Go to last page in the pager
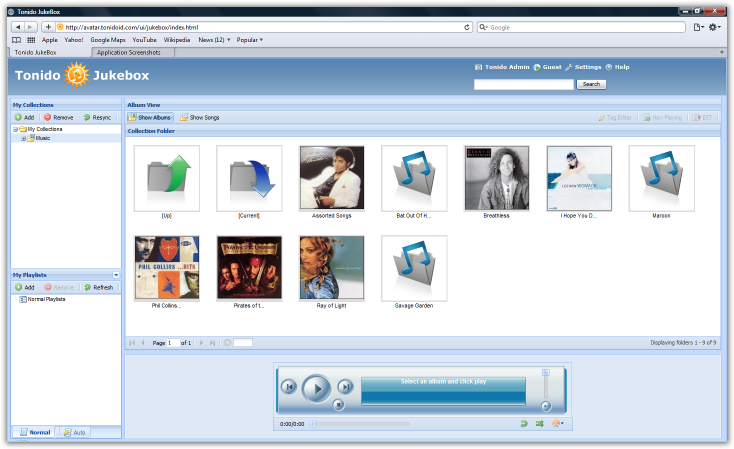 click(x=212, y=343)
